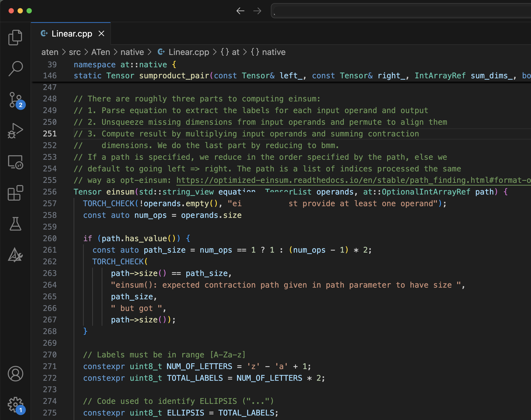Click line number 260 in gutter
This screenshot has width=531, height=420.
click(50, 238)
